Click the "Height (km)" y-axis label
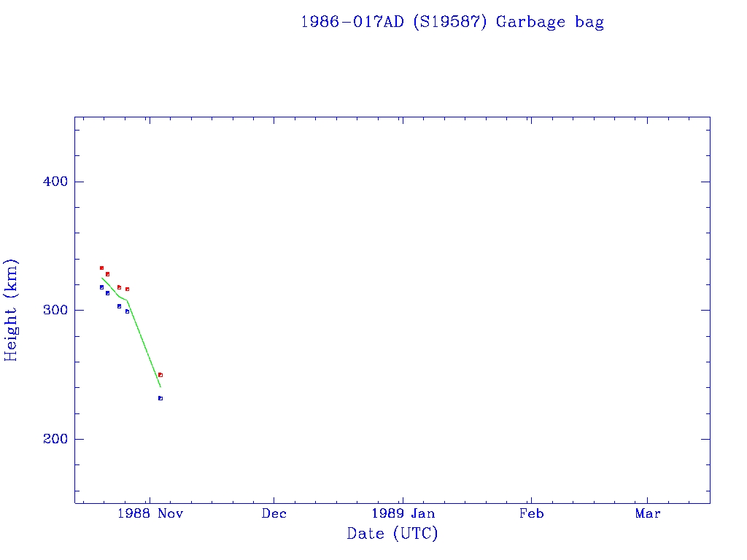747x560 pixels. pyautogui.click(x=11, y=310)
